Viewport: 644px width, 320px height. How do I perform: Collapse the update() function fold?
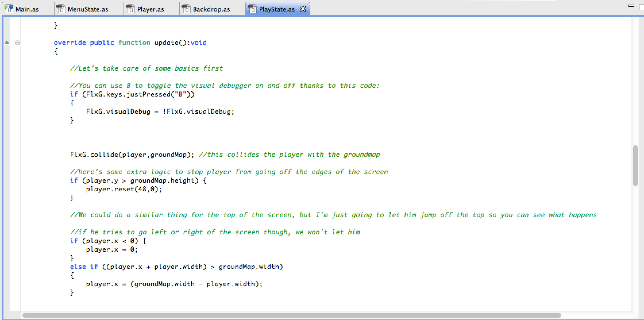click(18, 43)
